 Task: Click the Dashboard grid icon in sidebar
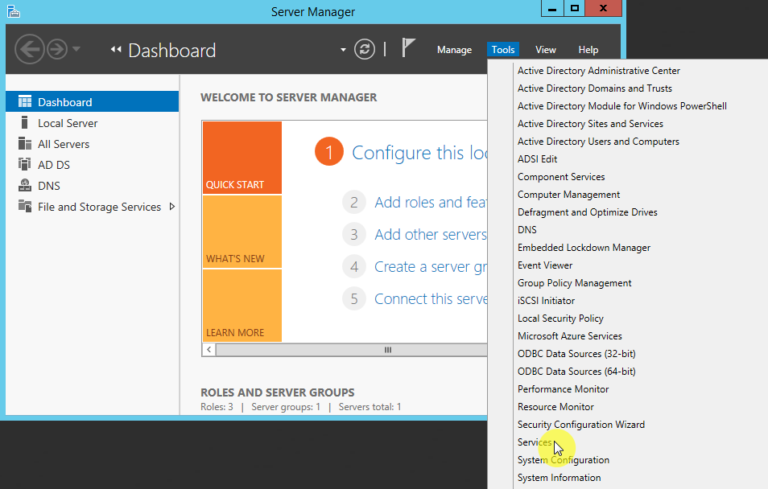click(24, 101)
